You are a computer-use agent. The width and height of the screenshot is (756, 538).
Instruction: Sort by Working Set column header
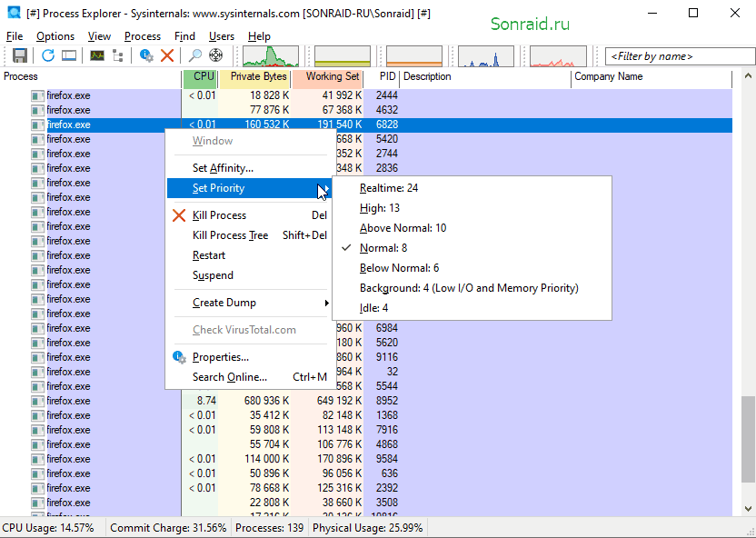(327, 76)
